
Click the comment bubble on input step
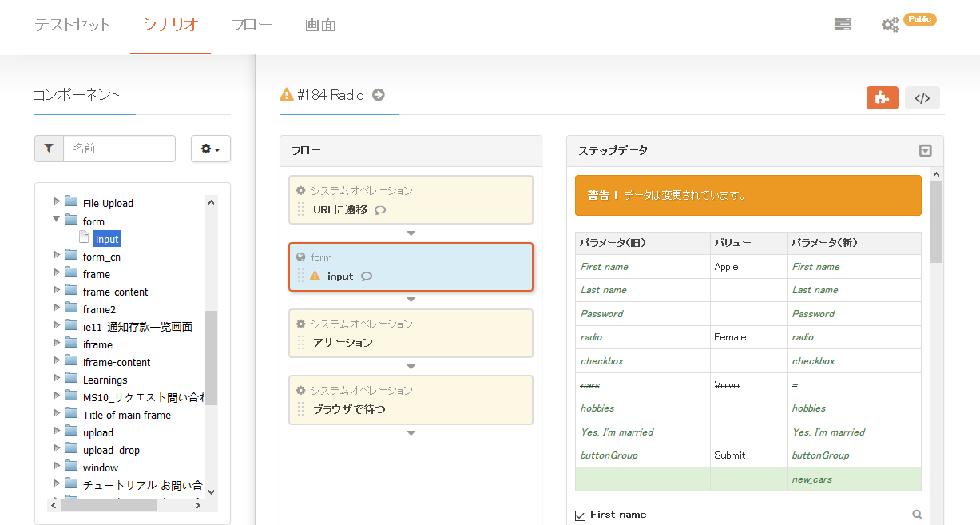coord(367,276)
